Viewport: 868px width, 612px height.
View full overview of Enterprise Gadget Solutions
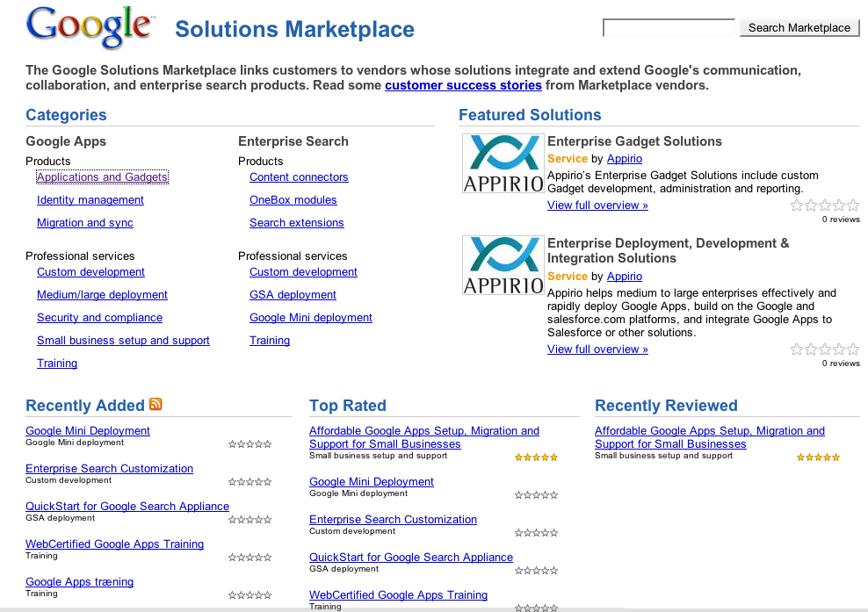coord(598,205)
